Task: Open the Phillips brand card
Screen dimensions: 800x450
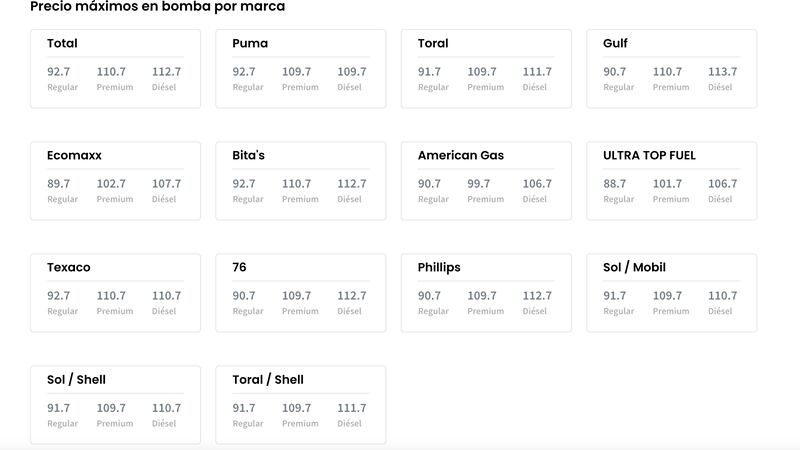Action: pyautogui.click(x=486, y=293)
